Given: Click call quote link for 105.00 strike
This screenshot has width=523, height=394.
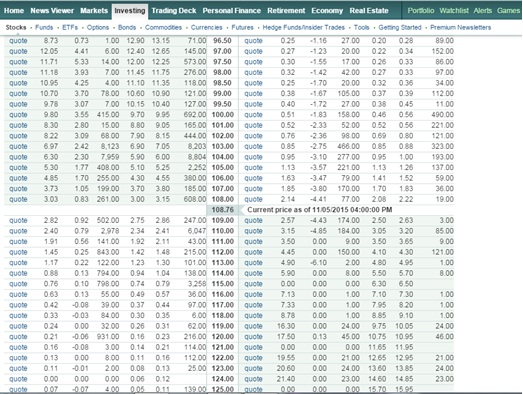Looking at the screenshot, I should (x=18, y=167).
